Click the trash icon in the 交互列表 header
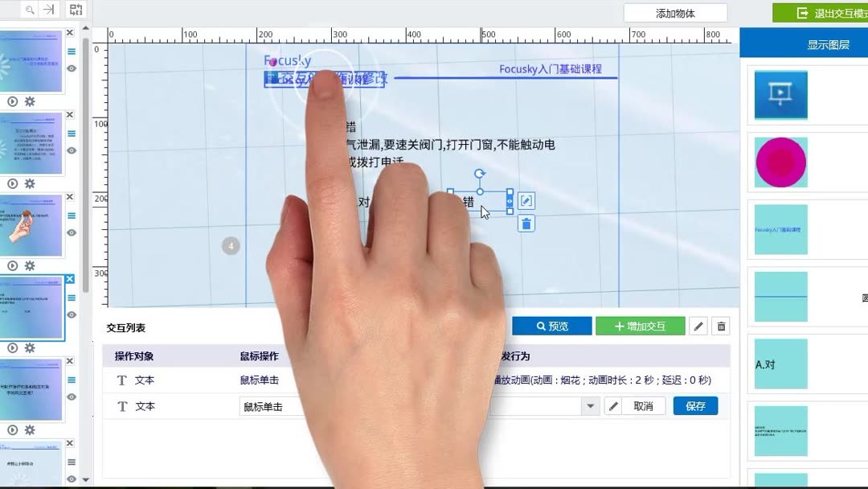868x489 pixels. point(721,326)
